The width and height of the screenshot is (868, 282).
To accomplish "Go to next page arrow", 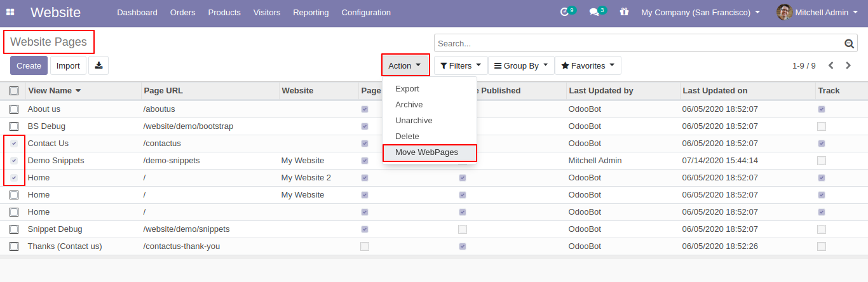I will tap(849, 65).
